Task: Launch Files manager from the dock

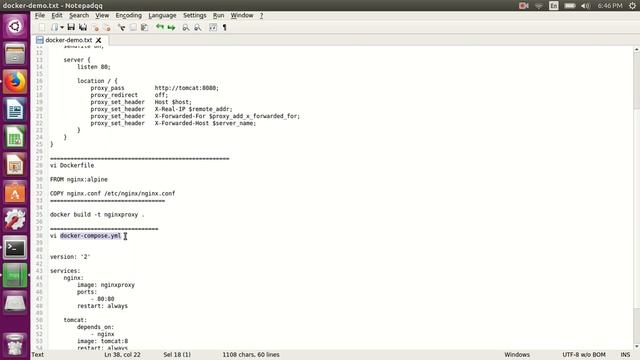Action: pos(15,54)
